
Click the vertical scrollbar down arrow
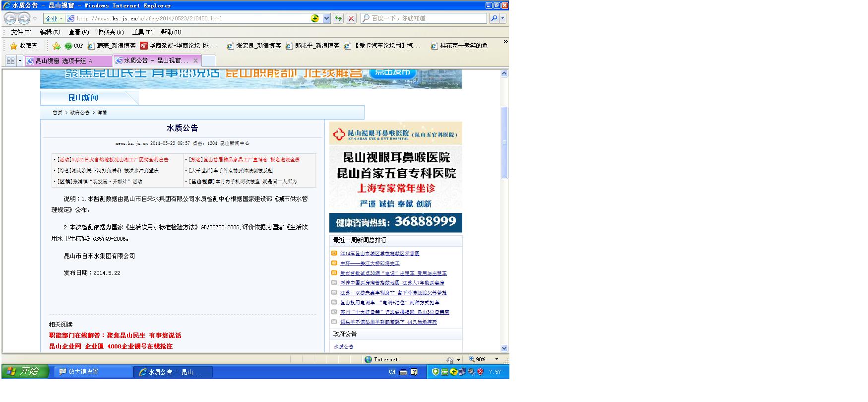pos(504,348)
